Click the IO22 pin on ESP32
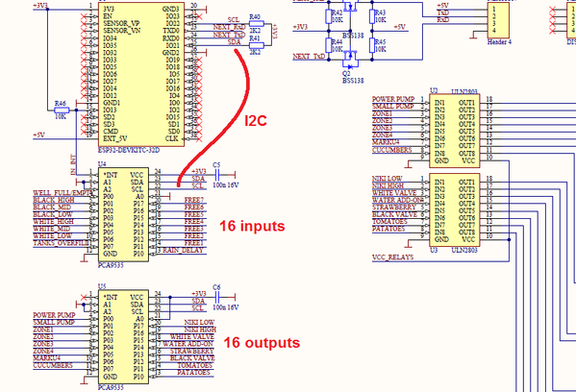576x392 pixels. (173, 23)
